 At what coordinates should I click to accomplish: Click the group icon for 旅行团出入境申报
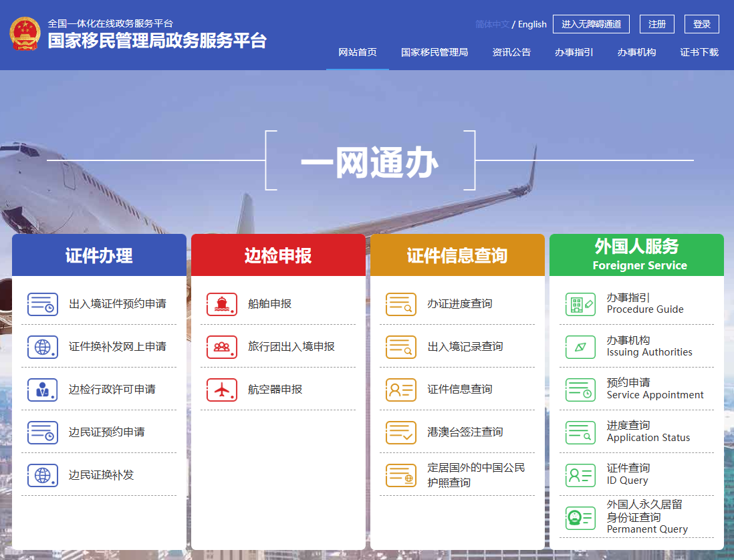[222, 347]
